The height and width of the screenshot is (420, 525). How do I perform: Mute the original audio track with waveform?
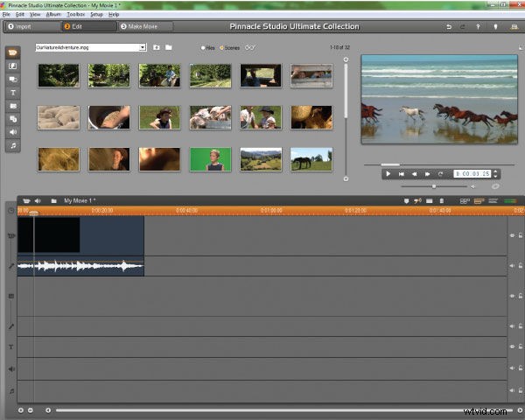coord(512,266)
